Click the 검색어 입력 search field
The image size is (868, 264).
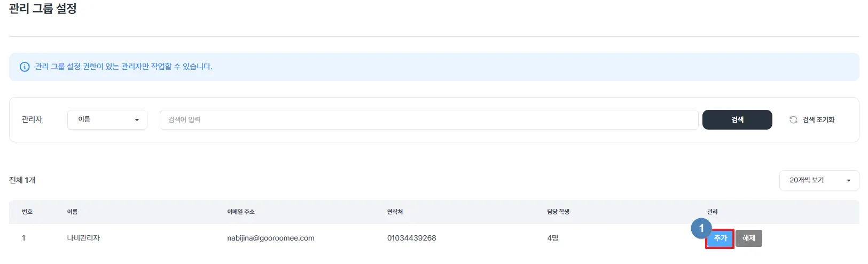point(429,119)
